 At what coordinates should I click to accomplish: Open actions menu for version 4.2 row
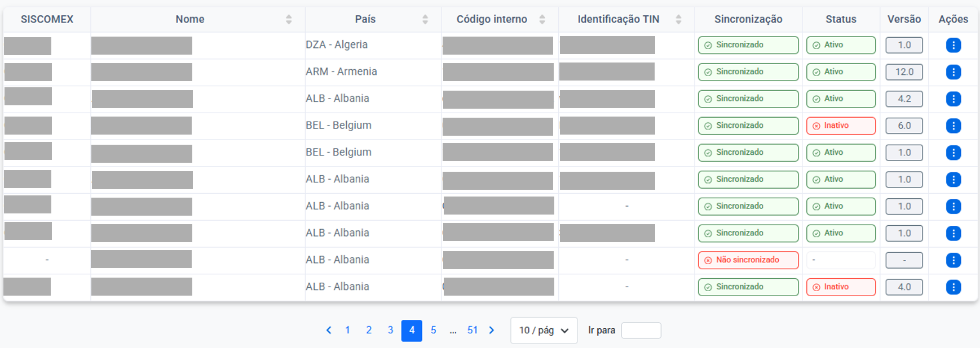953,99
